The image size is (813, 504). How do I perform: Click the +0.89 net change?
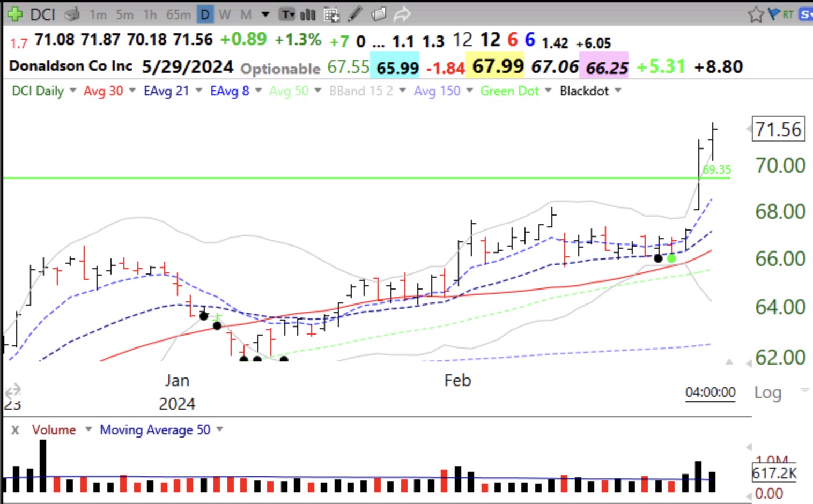pyautogui.click(x=243, y=39)
